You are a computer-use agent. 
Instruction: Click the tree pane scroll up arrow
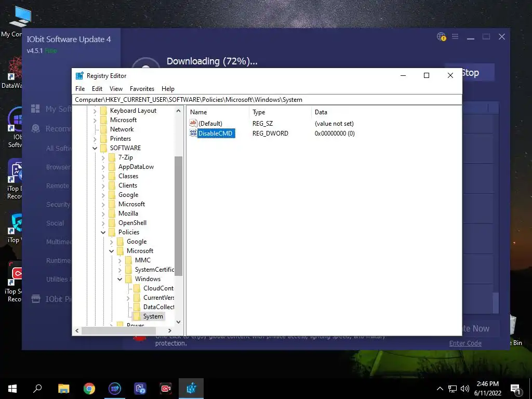(x=179, y=111)
